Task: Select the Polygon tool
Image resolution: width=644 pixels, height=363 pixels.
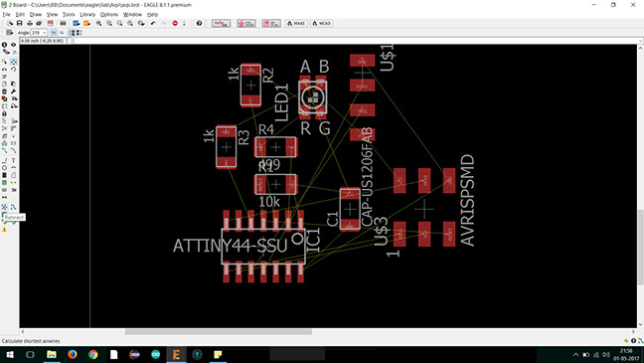Action: tap(14, 175)
